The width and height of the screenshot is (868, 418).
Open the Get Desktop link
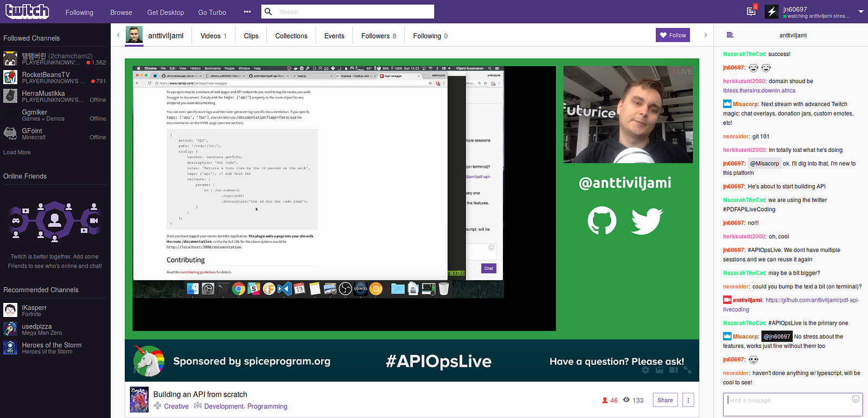(165, 12)
